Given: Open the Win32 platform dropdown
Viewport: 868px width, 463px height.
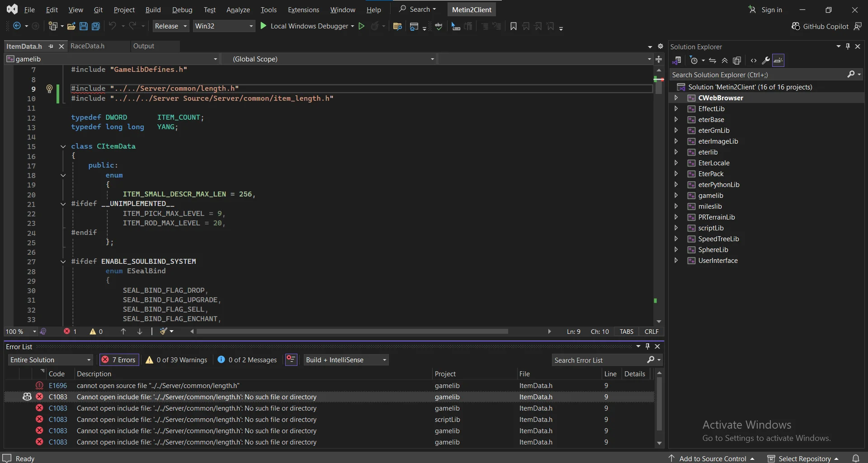Looking at the screenshot, I should [x=224, y=26].
